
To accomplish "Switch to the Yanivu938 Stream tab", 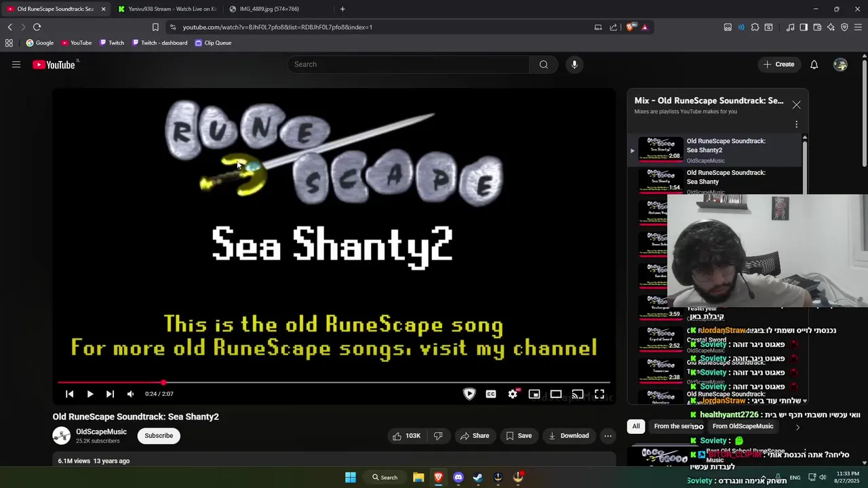I will pyautogui.click(x=167, y=9).
